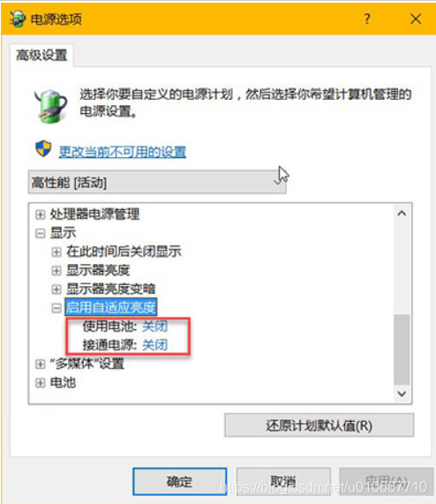The width and height of the screenshot is (436, 504).
Task: Click the scrollbar down arrow
Action: 402,394
